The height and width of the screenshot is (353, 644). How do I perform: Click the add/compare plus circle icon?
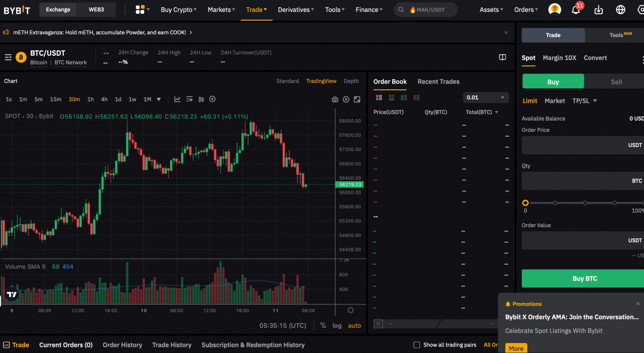(x=212, y=99)
